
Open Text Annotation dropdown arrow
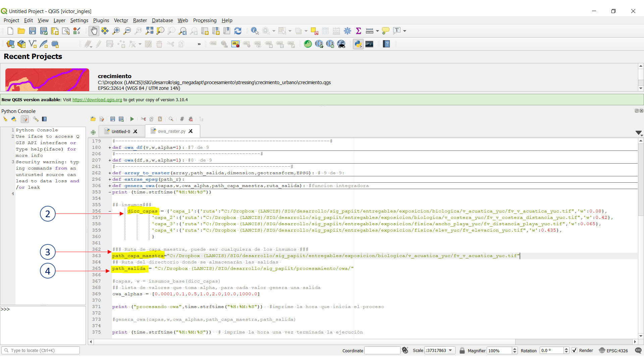[405, 31]
